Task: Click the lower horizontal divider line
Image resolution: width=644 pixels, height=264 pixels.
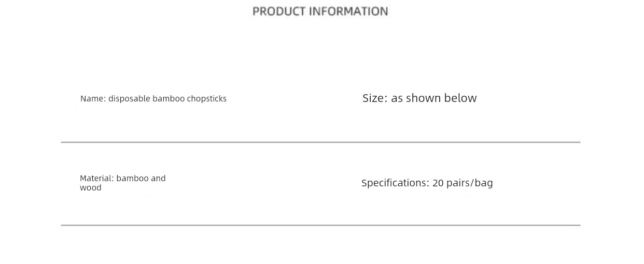Action: point(320,225)
